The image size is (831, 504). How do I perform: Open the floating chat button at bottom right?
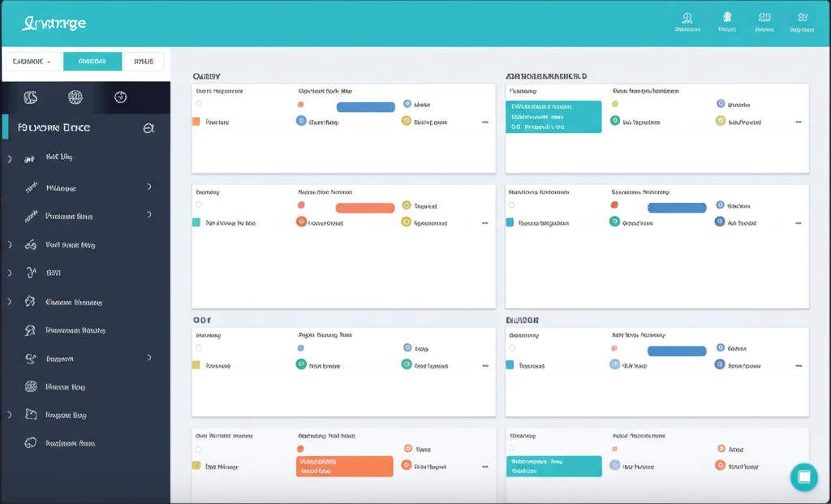tap(803, 477)
